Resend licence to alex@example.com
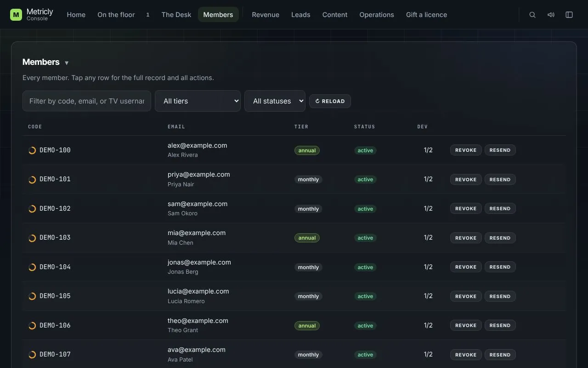The height and width of the screenshot is (368, 588). click(x=500, y=150)
